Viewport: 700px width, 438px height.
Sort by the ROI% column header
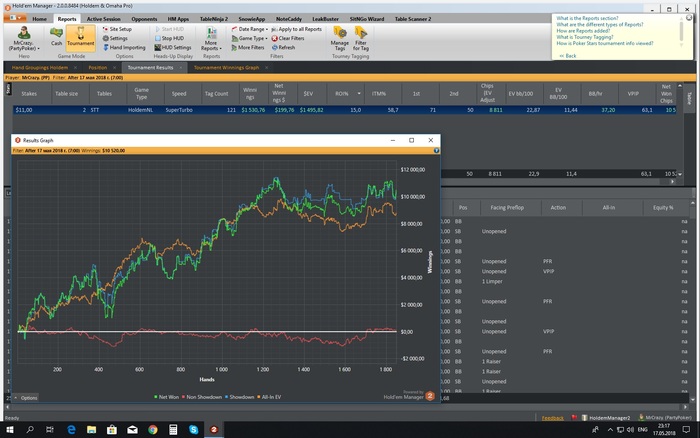tap(342, 94)
